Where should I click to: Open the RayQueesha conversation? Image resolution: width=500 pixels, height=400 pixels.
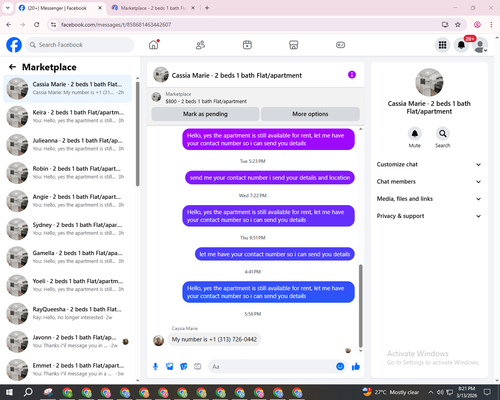click(68, 313)
